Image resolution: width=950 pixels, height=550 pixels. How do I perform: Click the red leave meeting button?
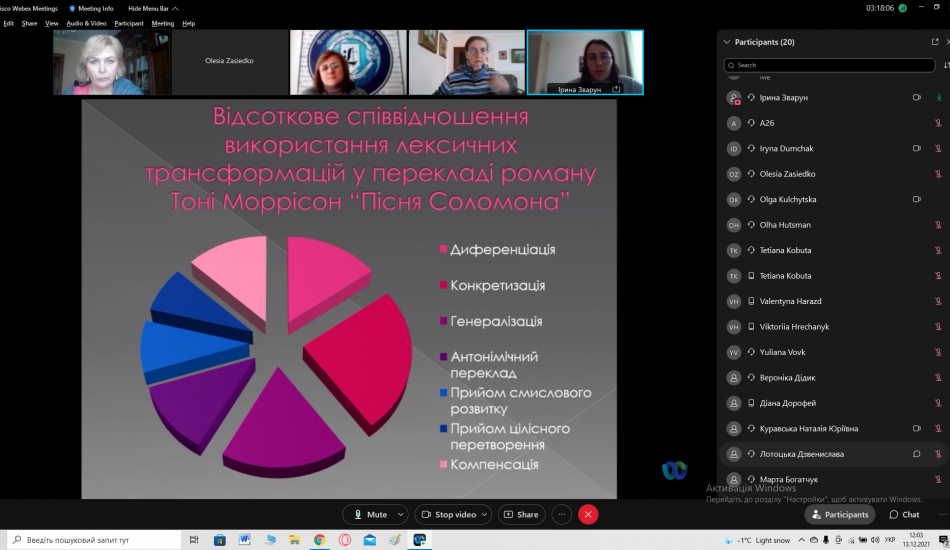pyautogui.click(x=588, y=514)
